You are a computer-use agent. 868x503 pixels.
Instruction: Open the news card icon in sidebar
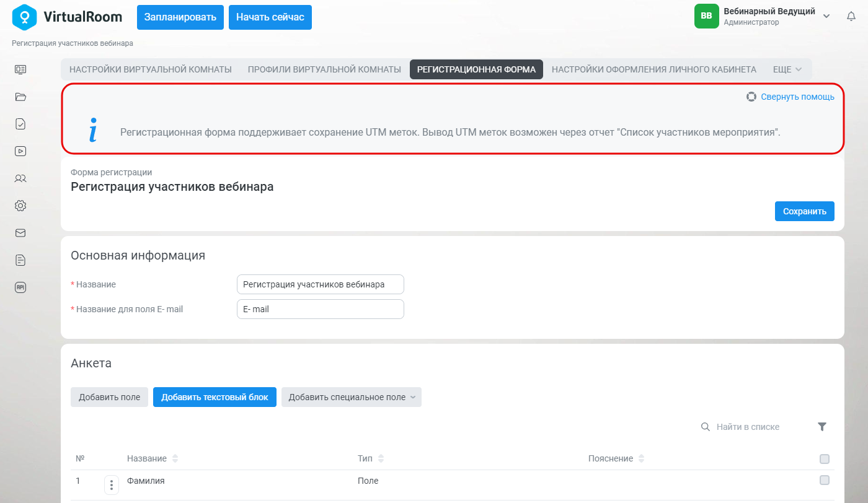pos(20,69)
